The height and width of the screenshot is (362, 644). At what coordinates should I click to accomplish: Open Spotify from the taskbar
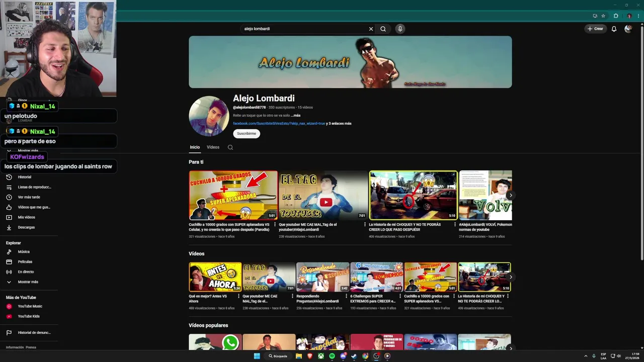click(x=332, y=356)
